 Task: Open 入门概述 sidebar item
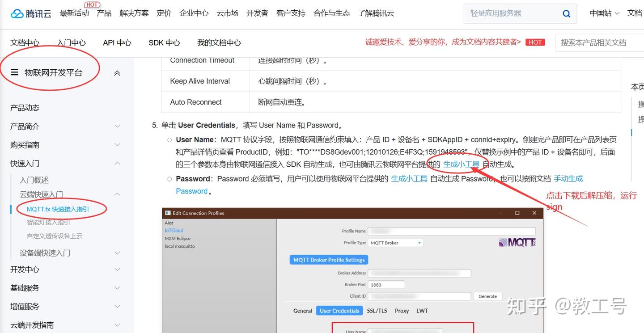[x=34, y=180]
